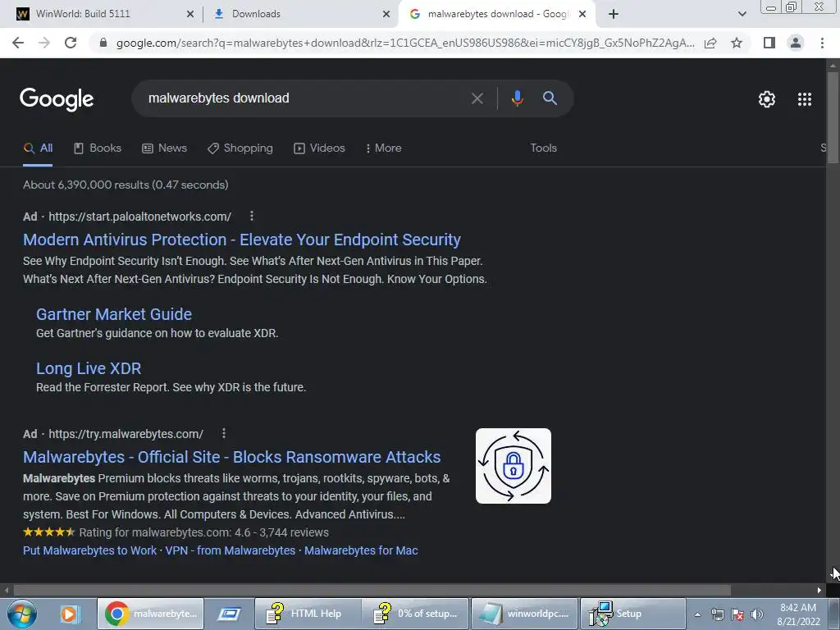Click the Chrome address bar URL
Viewport: 840px width, 630px height.
pos(405,43)
